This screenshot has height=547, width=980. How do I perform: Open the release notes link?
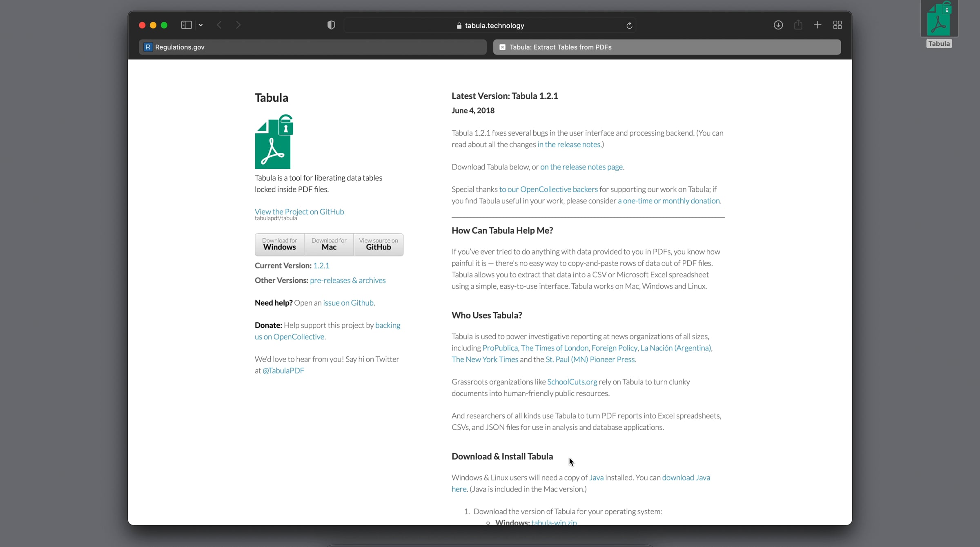point(569,144)
